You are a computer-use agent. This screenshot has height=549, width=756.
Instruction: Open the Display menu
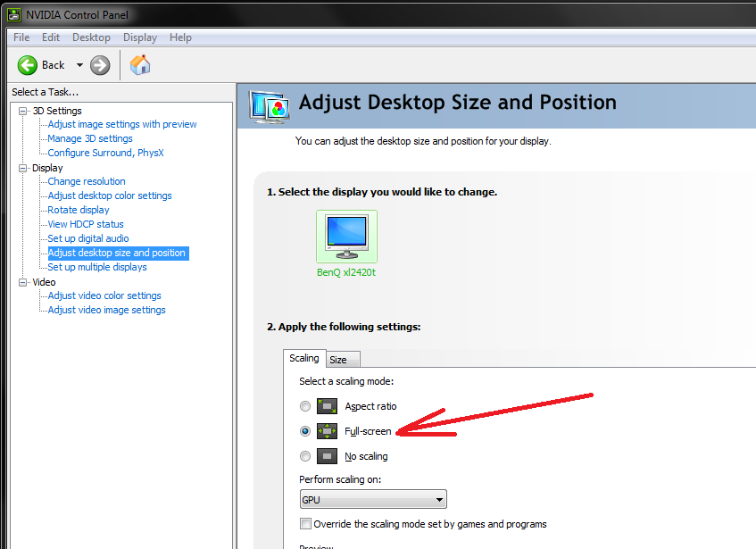coord(140,37)
